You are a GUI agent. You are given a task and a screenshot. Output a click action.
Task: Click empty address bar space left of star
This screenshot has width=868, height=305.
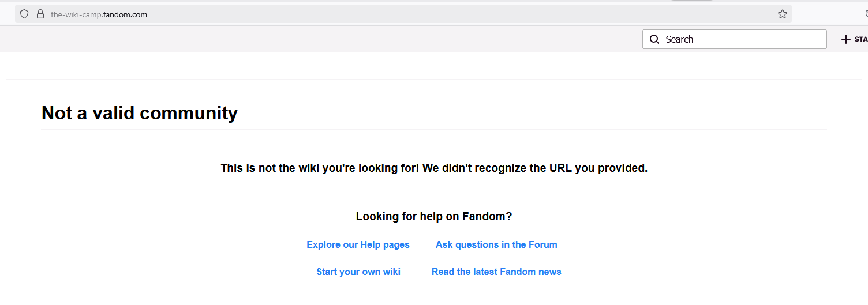click(x=462, y=14)
